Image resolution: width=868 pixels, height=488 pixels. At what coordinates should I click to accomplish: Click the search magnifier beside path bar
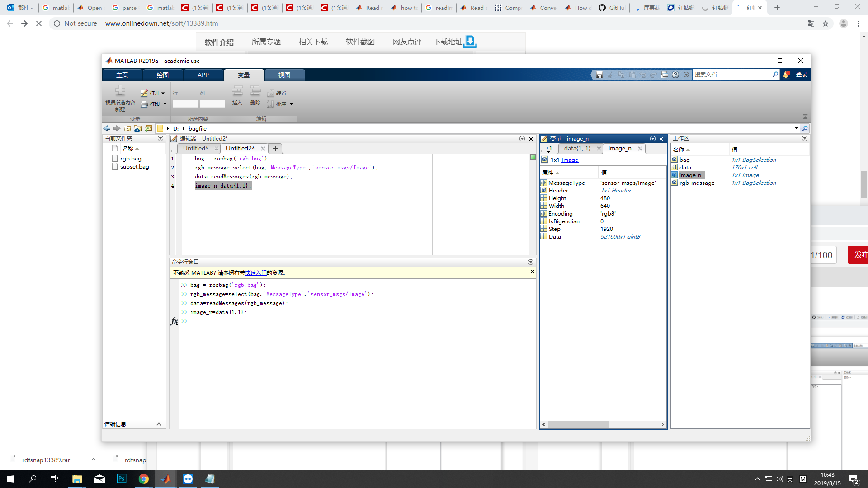click(805, 129)
